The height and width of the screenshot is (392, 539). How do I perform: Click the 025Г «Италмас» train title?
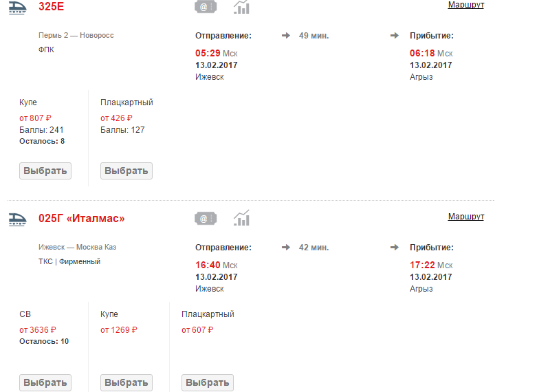point(82,219)
